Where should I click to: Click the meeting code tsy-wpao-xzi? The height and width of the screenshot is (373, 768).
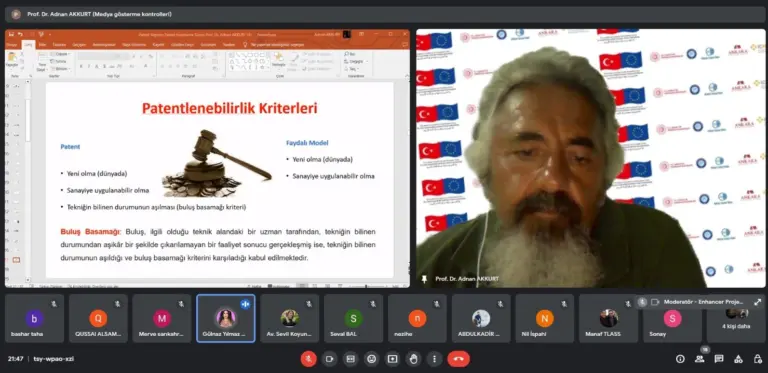click(x=54, y=359)
